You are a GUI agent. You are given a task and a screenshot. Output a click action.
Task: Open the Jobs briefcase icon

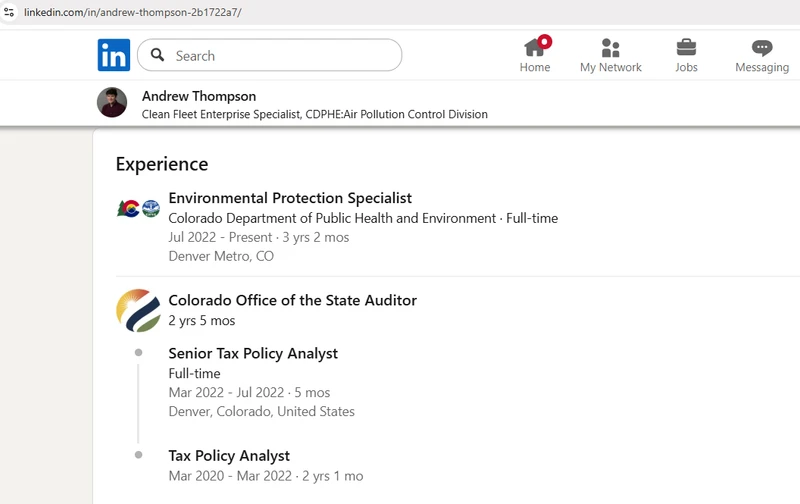(x=686, y=48)
